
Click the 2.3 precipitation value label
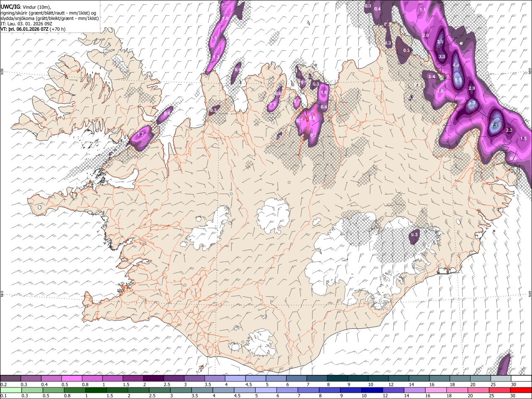pyautogui.click(x=509, y=131)
